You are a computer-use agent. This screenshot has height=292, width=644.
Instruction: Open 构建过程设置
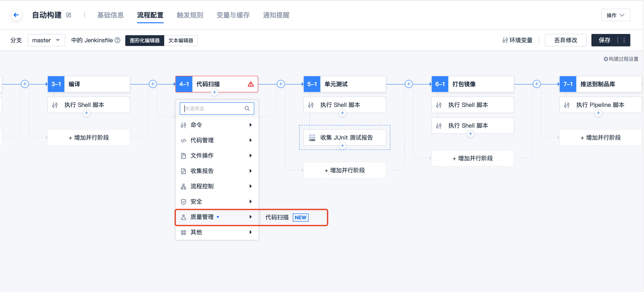point(621,59)
